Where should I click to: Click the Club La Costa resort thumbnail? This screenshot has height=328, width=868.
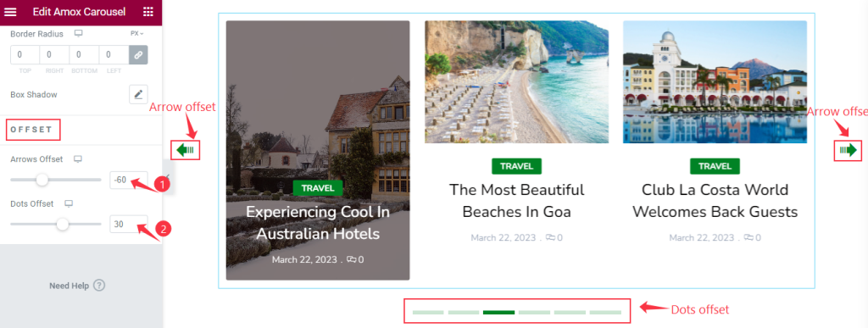tap(715, 82)
